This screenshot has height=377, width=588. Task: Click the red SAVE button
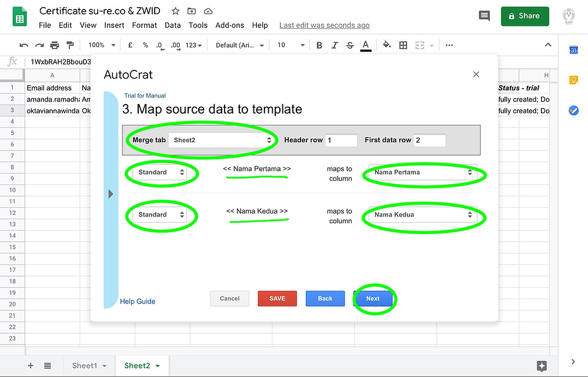click(277, 298)
